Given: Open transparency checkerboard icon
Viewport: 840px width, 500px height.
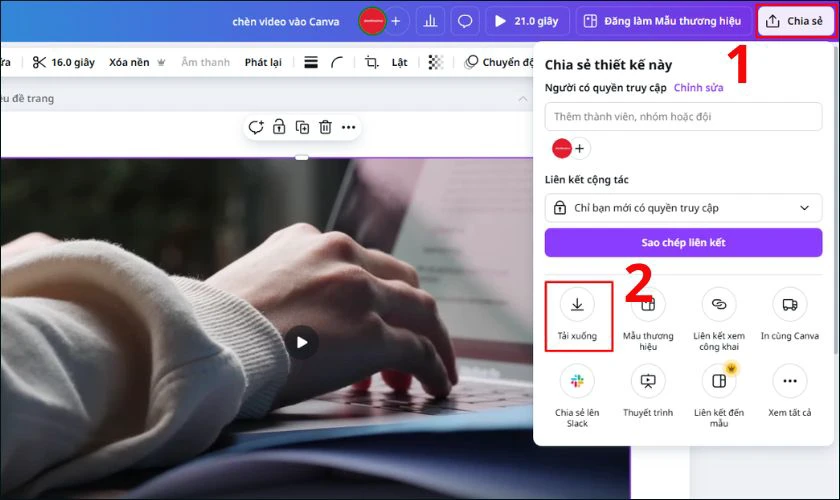Looking at the screenshot, I should pos(436,62).
